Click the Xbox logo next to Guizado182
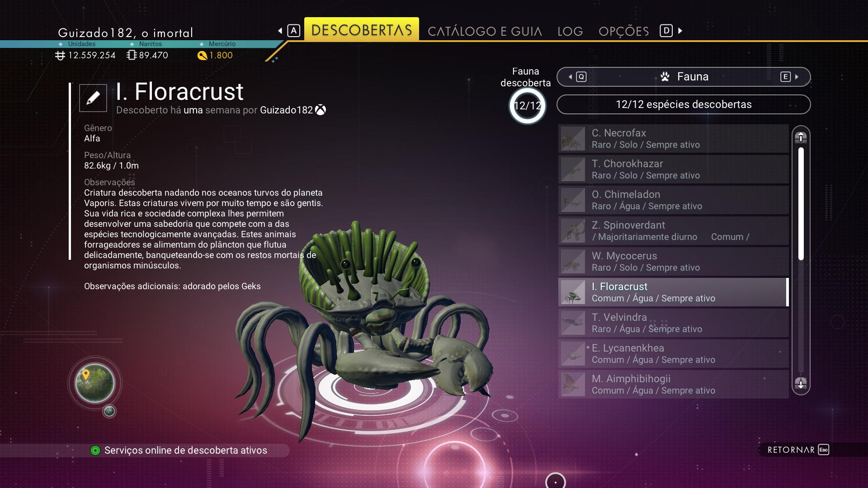 tap(320, 110)
